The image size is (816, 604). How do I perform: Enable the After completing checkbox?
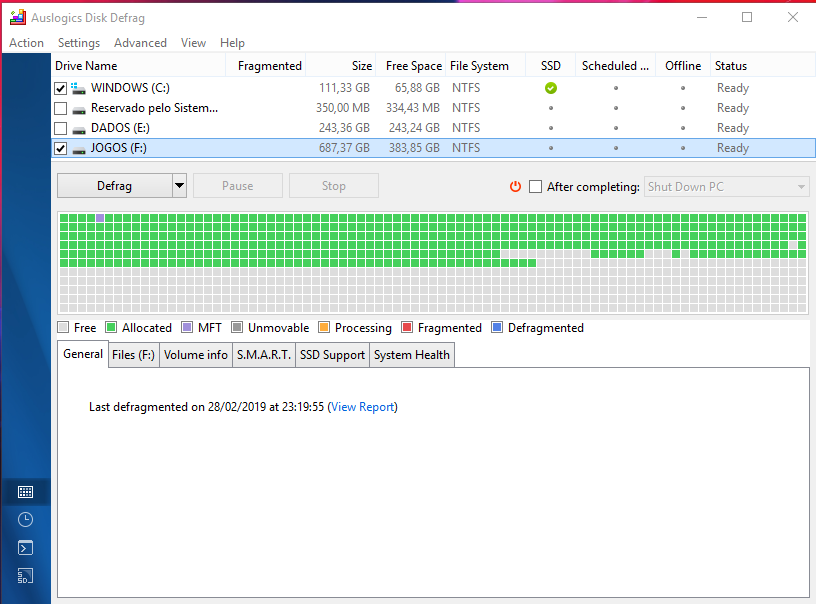pos(536,186)
